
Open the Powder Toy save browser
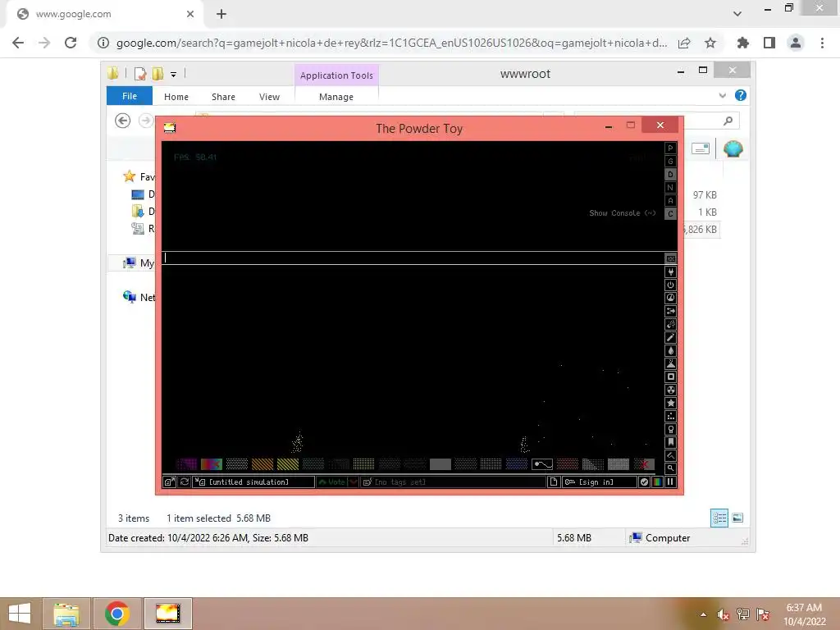[x=169, y=482]
